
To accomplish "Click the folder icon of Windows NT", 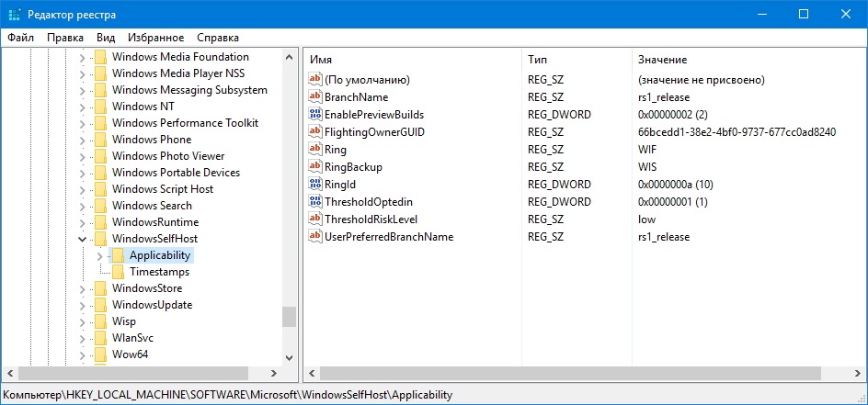I will point(100,107).
